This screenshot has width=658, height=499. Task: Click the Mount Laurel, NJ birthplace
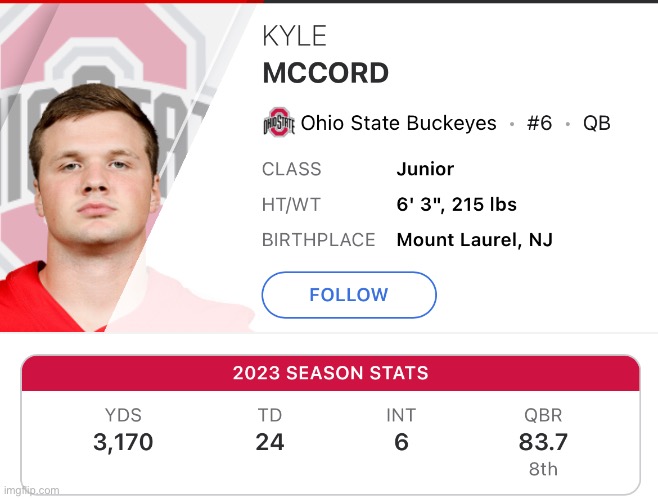[x=474, y=239]
